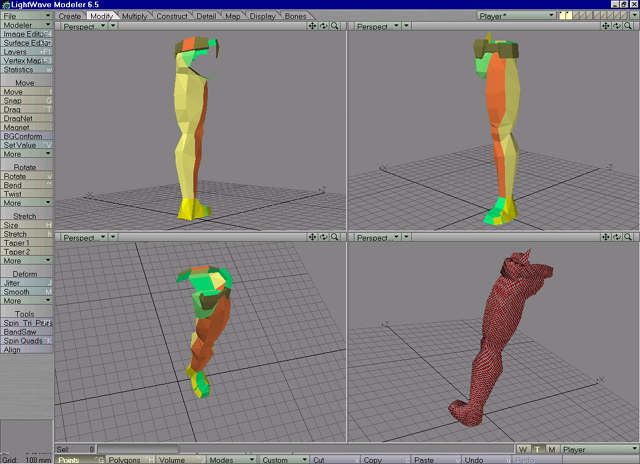Open the Layers panel

pos(27,51)
